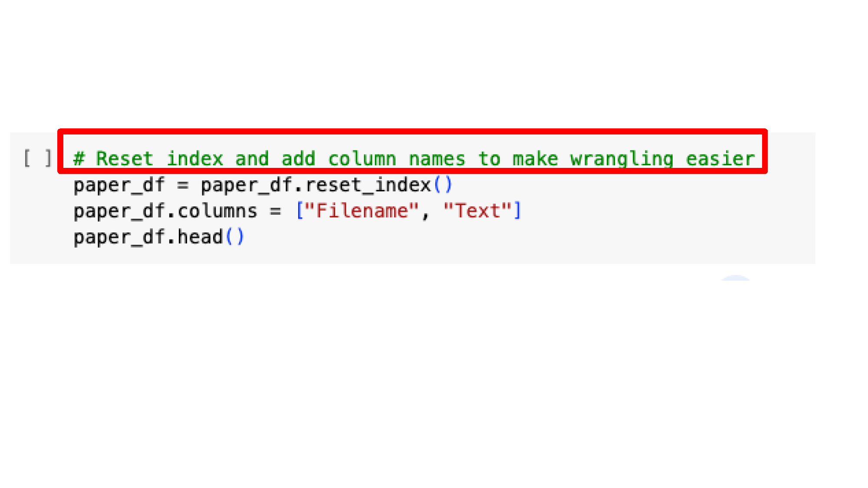The width and height of the screenshot is (868, 488).
Task: Place cursor on paper_df.head() line
Action: [159, 237]
